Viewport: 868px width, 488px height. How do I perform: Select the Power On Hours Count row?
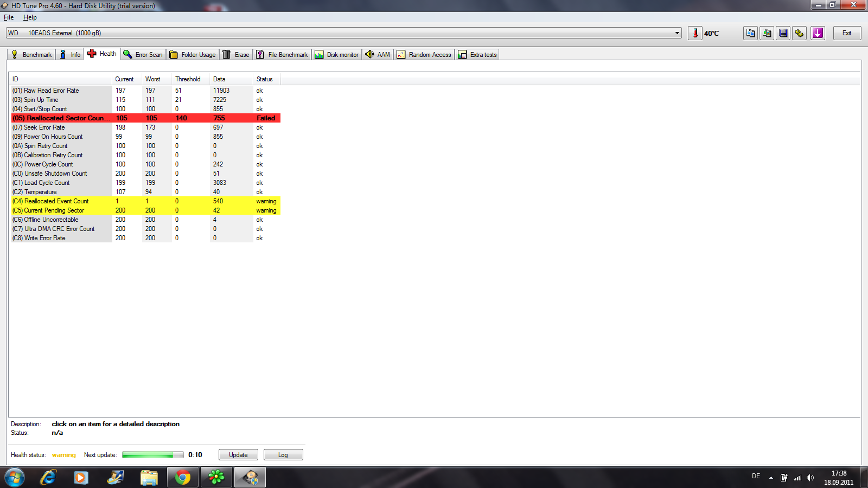pyautogui.click(x=145, y=137)
